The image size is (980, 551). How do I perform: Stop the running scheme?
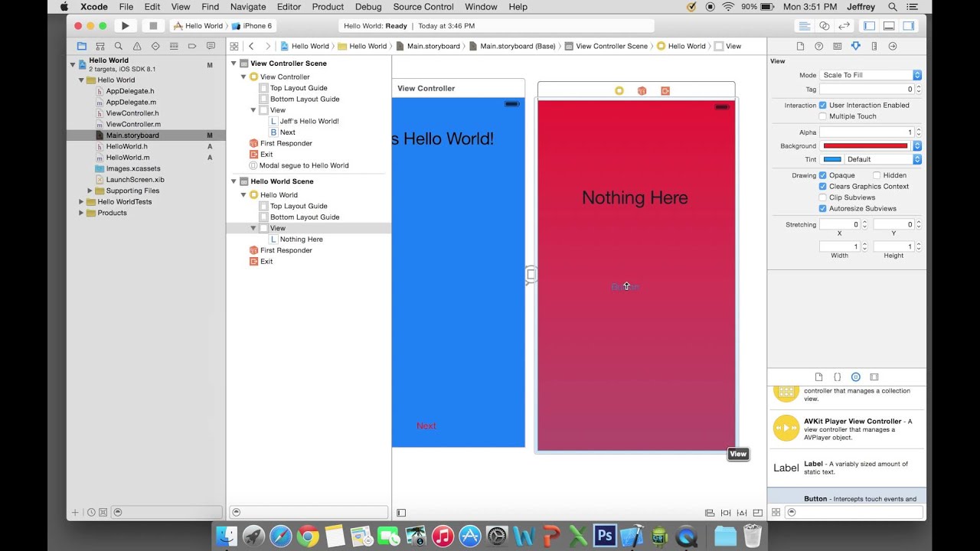(x=153, y=26)
